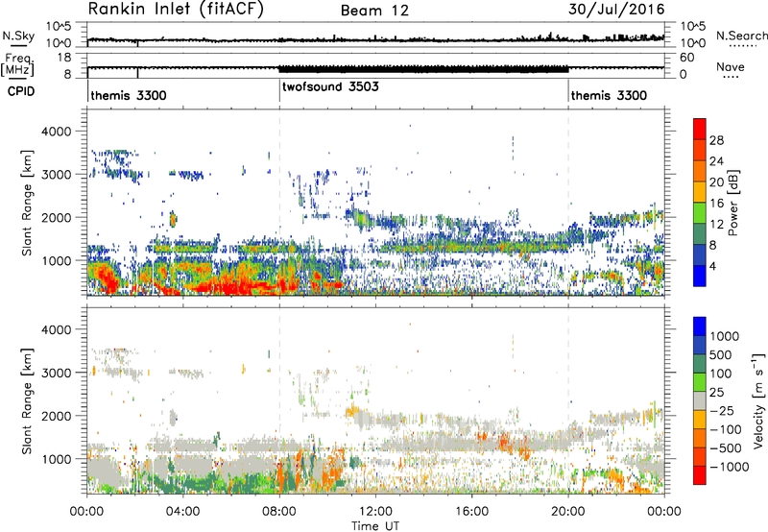Pick the red bottom segment of velocity colorbar
This screenshot has width=768, height=532.
coord(700,475)
